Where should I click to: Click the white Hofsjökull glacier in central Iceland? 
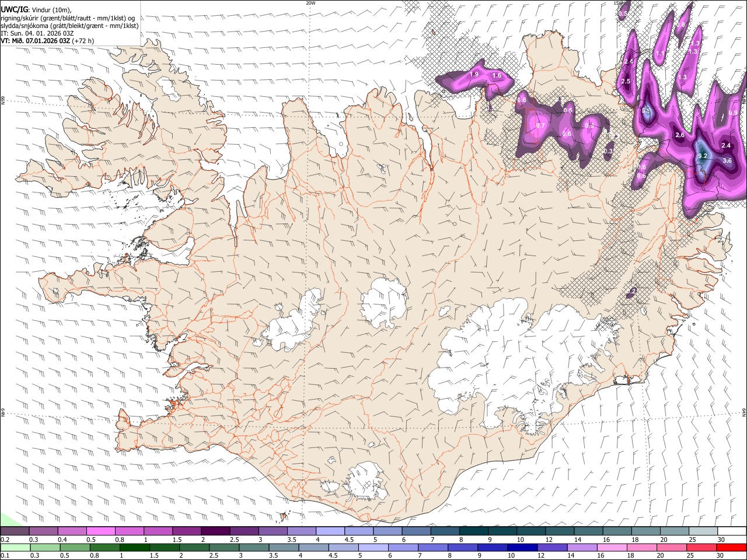(x=384, y=303)
